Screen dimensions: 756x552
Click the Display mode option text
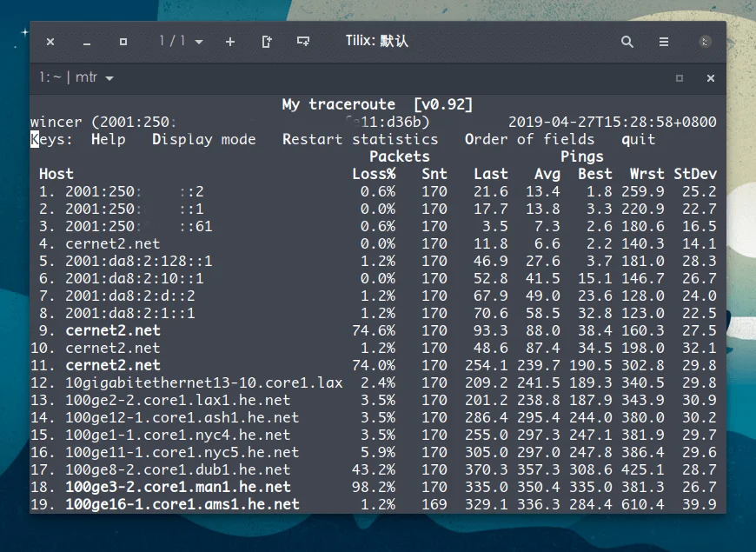click(x=203, y=139)
